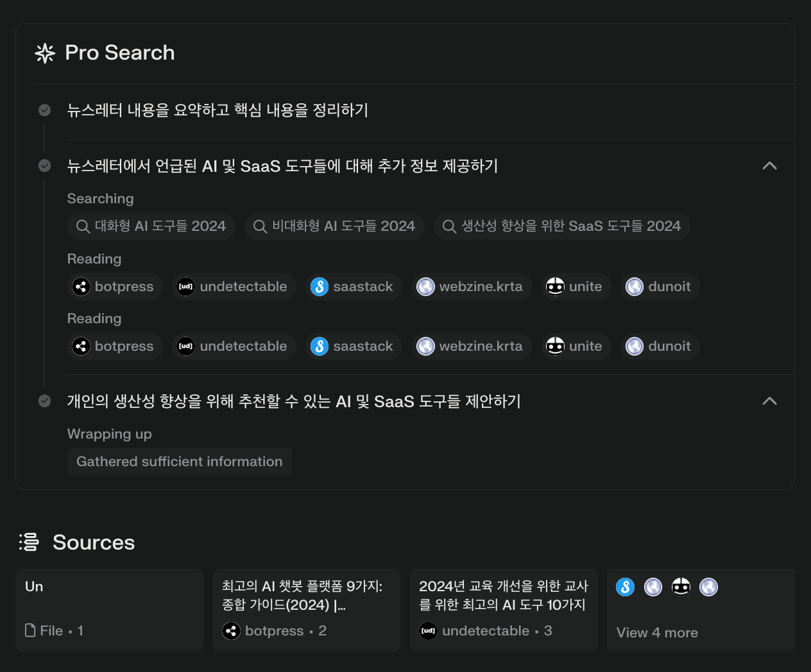The image size is (811, 672).
Task: Click the Sources list icon
Action: (x=29, y=542)
